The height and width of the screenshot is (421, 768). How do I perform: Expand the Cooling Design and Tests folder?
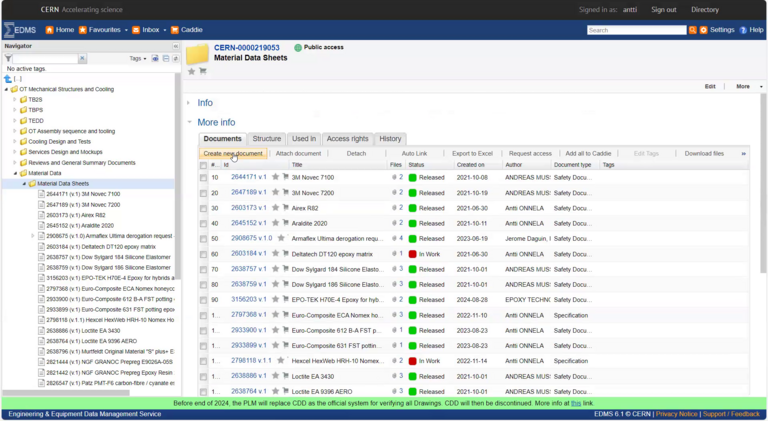pos(15,141)
